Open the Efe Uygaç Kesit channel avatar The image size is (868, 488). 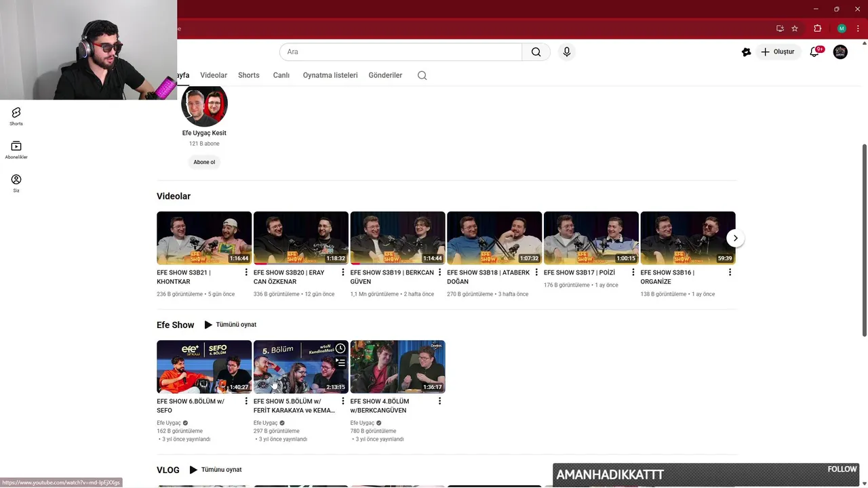204,106
